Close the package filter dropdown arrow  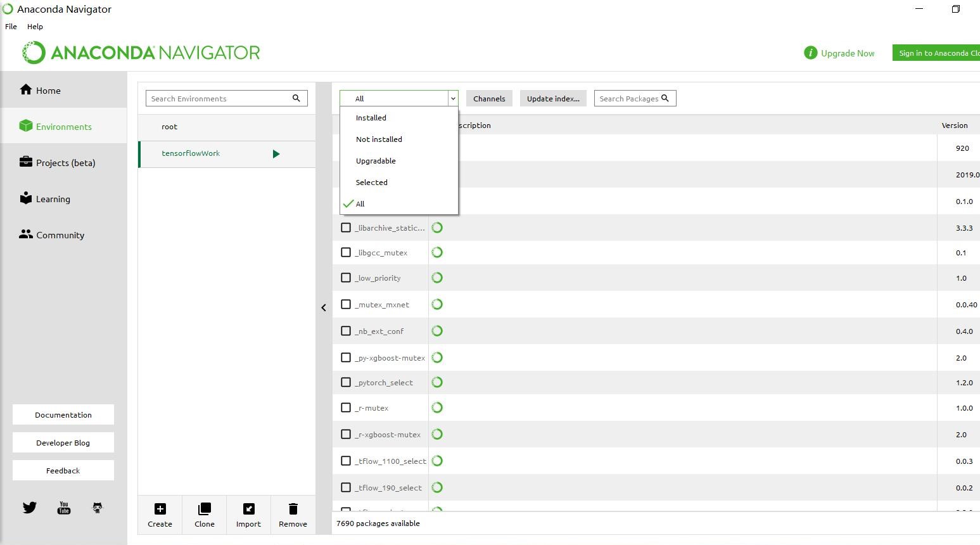[x=453, y=98]
